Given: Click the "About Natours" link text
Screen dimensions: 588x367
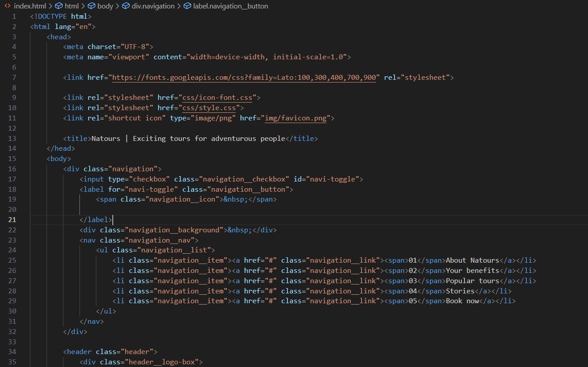Looking at the screenshot, I should coord(473,260).
